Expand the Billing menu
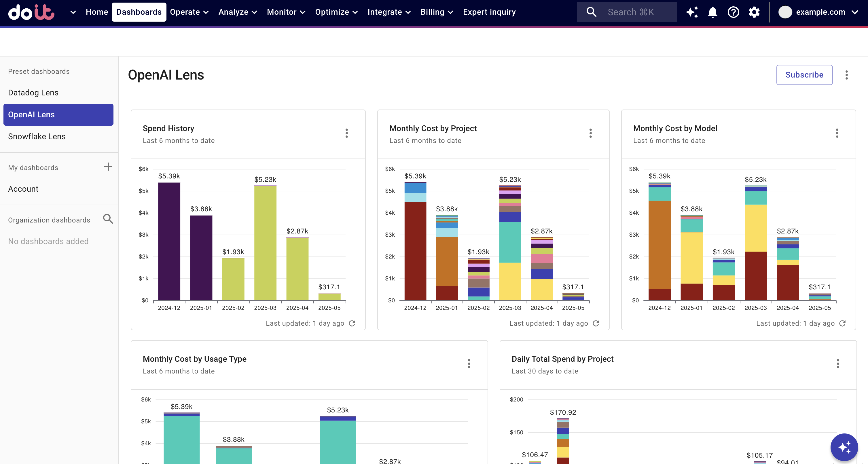Screen dimensions: 868x464 [437, 12]
